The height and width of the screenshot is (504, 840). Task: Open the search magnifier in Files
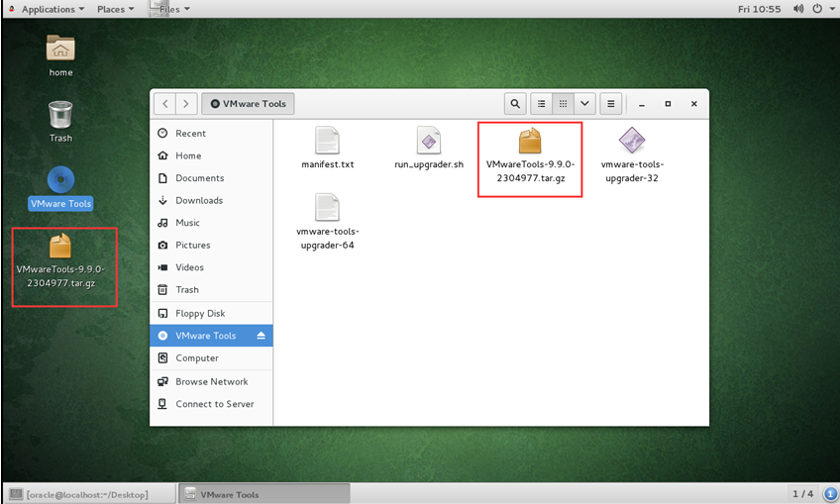click(x=515, y=104)
